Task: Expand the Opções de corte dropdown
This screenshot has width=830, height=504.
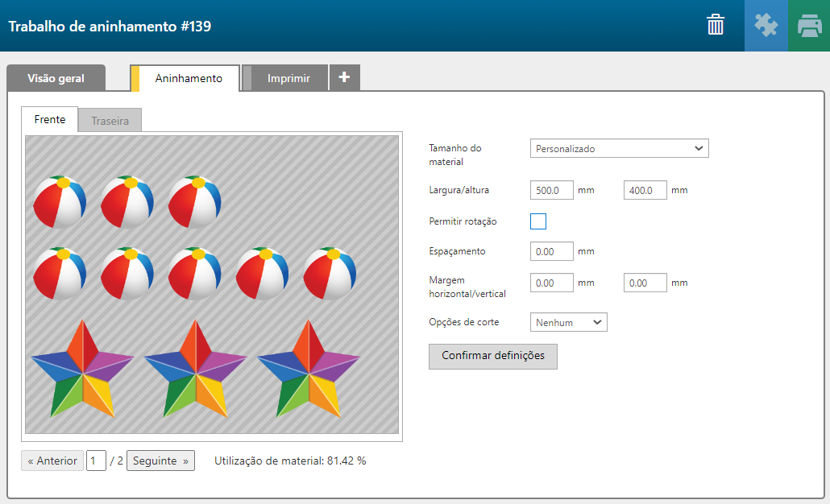Action: pyautogui.click(x=569, y=322)
